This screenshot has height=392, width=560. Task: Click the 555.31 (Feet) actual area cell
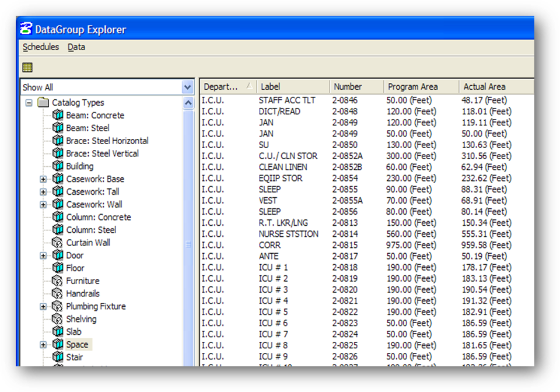point(487,234)
